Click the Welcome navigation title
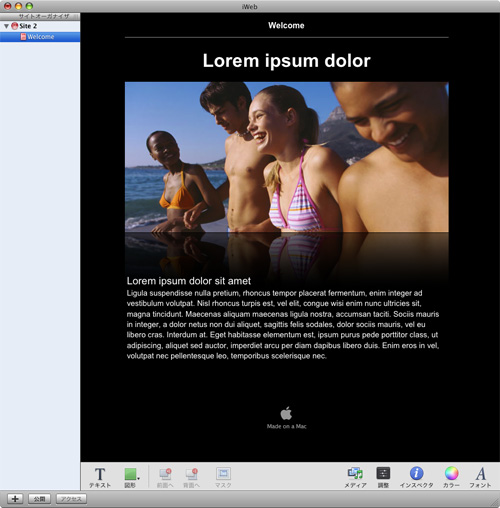 [286, 25]
